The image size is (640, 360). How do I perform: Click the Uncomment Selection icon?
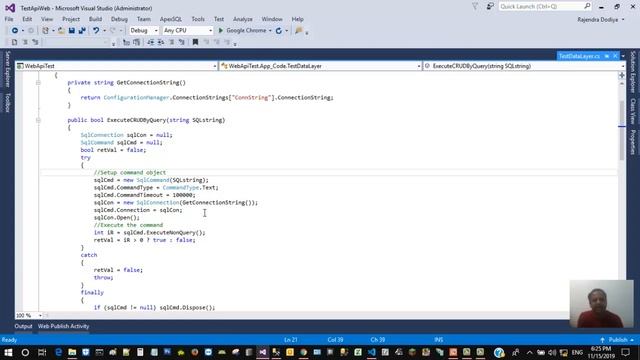pyautogui.click(x=182, y=42)
